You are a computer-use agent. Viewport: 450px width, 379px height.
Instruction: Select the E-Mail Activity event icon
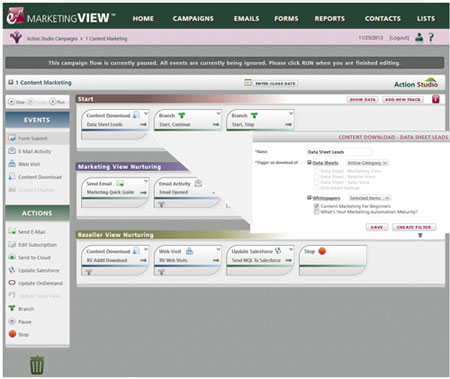point(12,151)
